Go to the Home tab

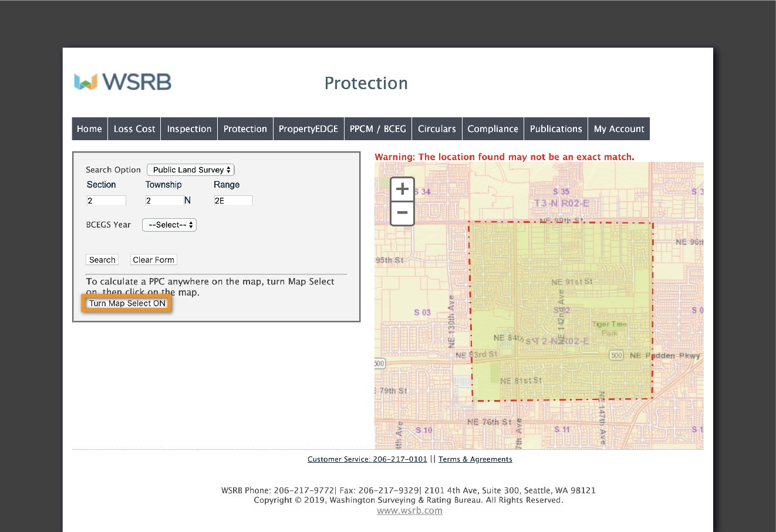point(89,129)
